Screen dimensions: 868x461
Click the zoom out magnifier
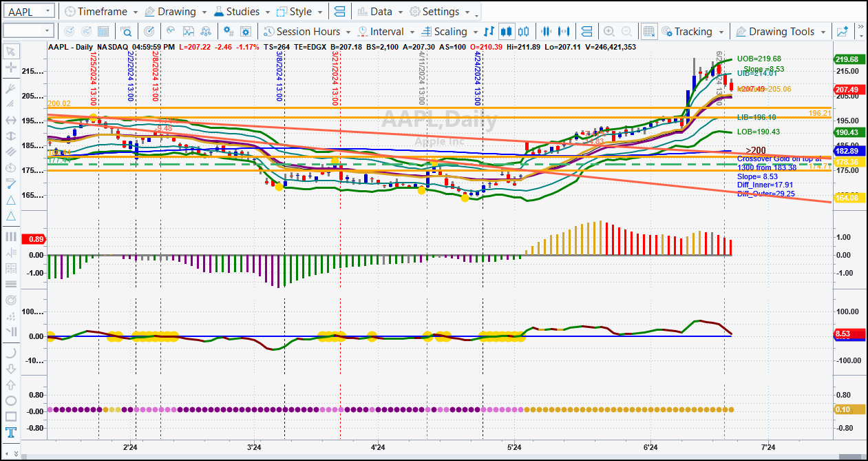[x=626, y=31]
